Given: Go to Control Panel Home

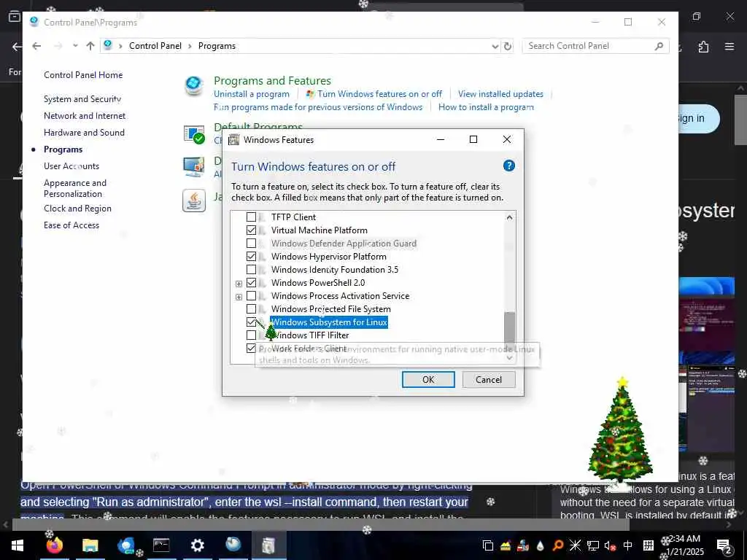Looking at the screenshot, I should click(x=83, y=75).
